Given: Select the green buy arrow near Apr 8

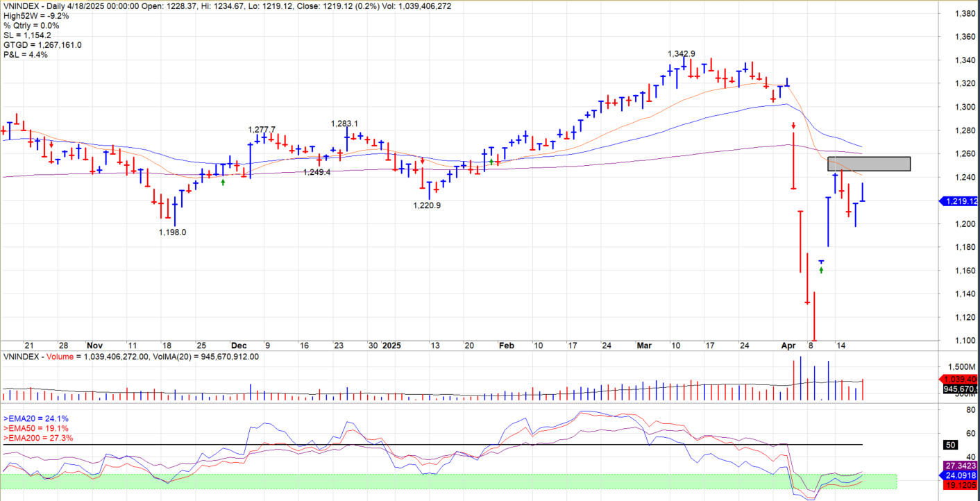Looking at the screenshot, I should tap(821, 270).
